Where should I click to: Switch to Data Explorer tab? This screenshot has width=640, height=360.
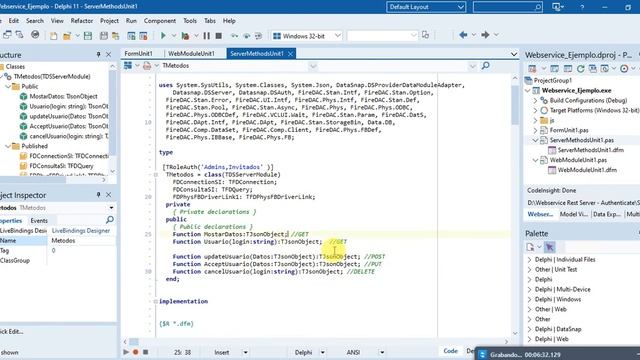pos(607,214)
